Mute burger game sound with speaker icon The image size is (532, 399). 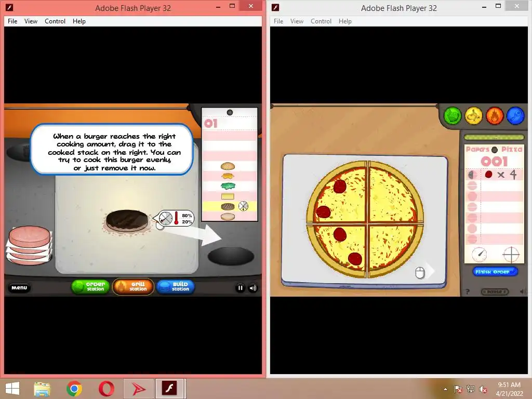(253, 288)
